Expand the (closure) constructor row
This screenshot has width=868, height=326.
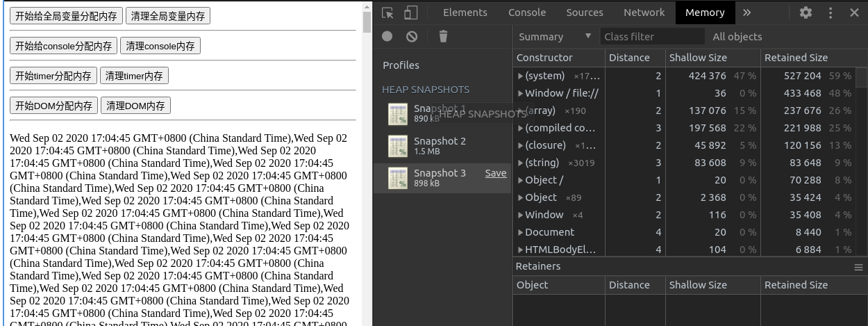point(521,145)
